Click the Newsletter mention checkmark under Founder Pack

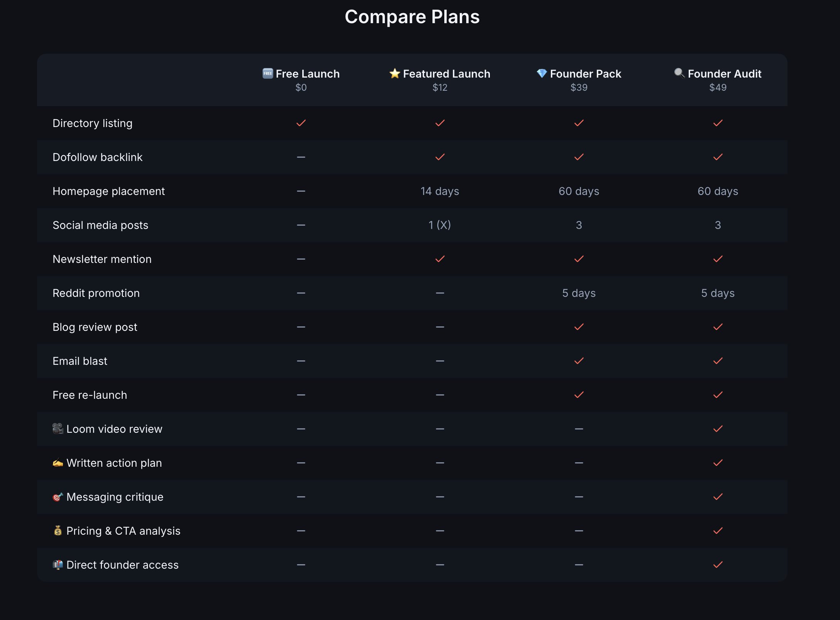(x=579, y=259)
